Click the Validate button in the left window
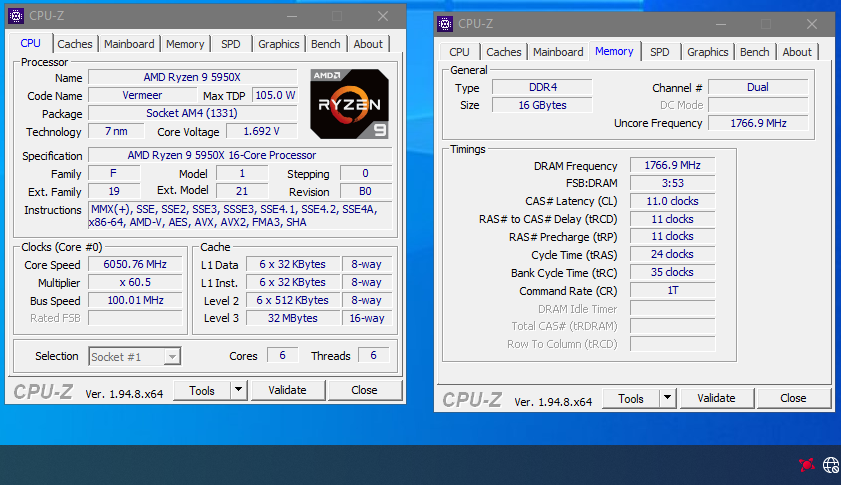Image resolution: width=841 pixels, height=485 pixels. [x=287, y=390]
